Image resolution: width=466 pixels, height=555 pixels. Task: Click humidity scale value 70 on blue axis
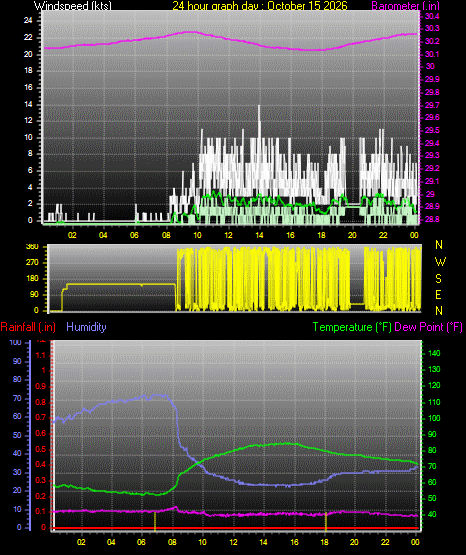point(17,399)
